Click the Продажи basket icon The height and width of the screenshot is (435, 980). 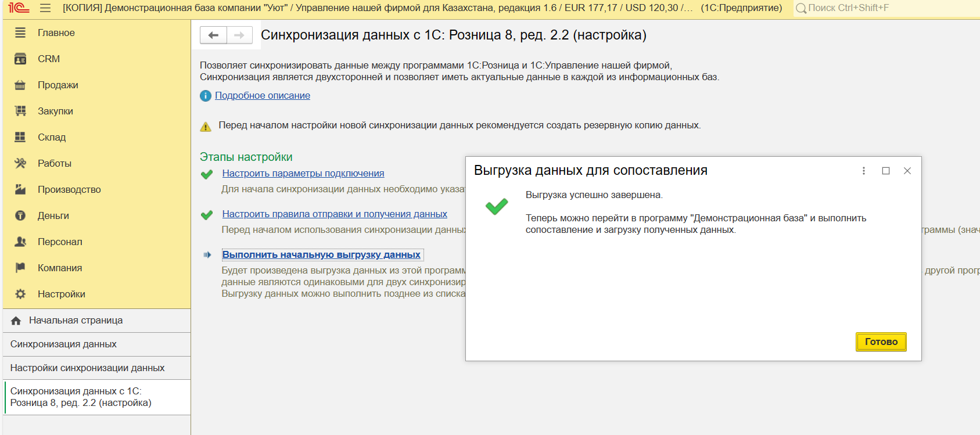20,85
